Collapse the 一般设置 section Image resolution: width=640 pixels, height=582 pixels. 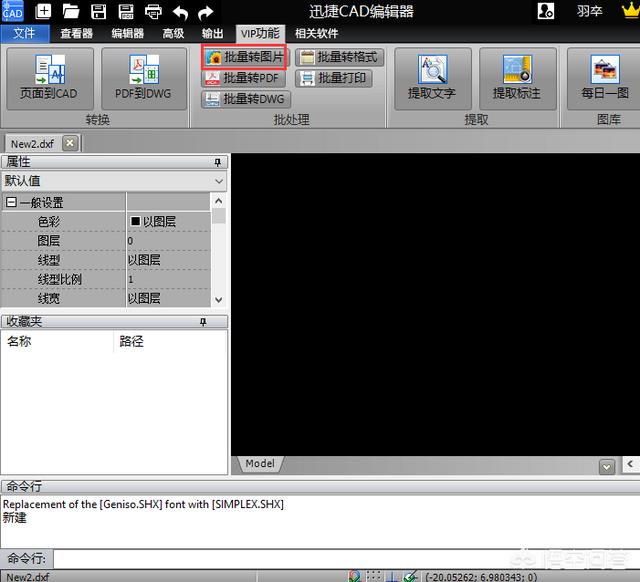pos(11,202)
